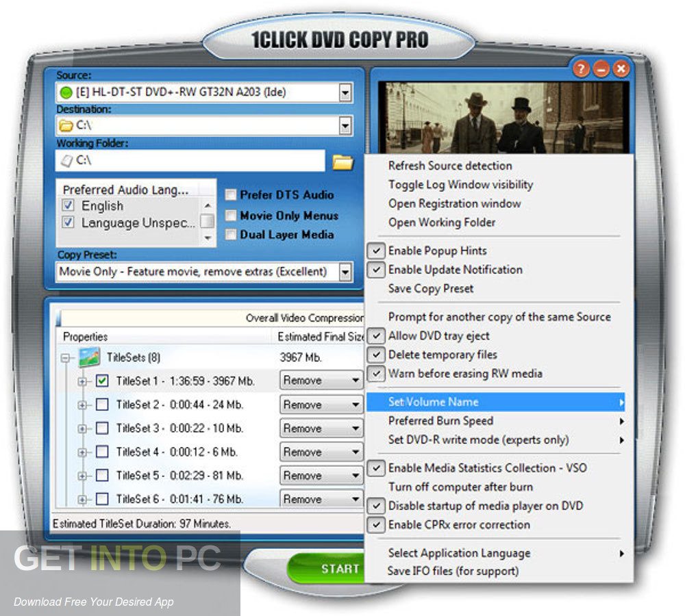685x616 pixels.
Task: Check TitleSet 2 checkbox
Action: (102, 405)
